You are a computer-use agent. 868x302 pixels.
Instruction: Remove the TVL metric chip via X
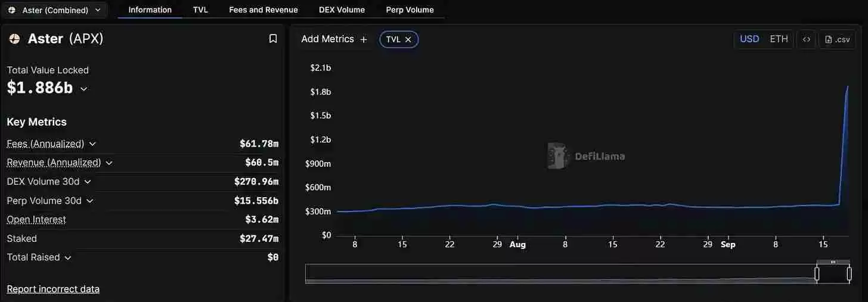(408, 39)
